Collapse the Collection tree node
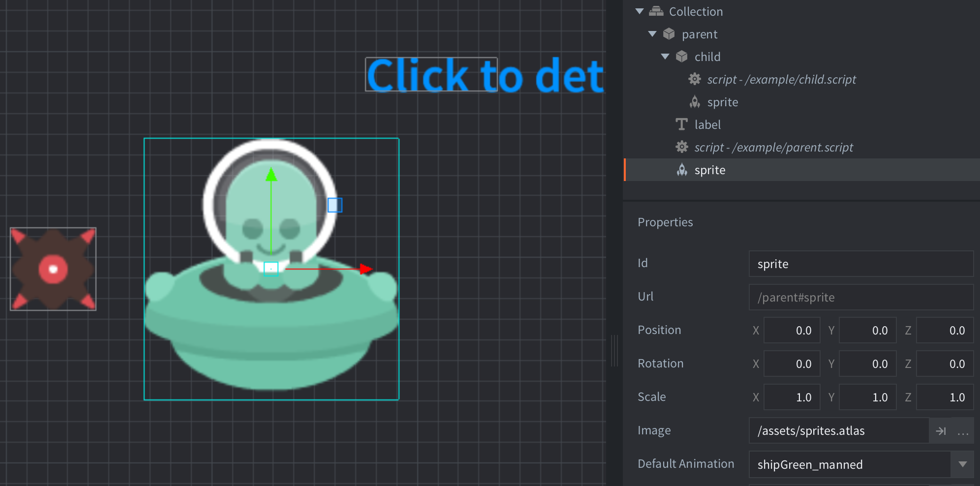Viewport: 980px width, 486px height. (x=640, y=11)
